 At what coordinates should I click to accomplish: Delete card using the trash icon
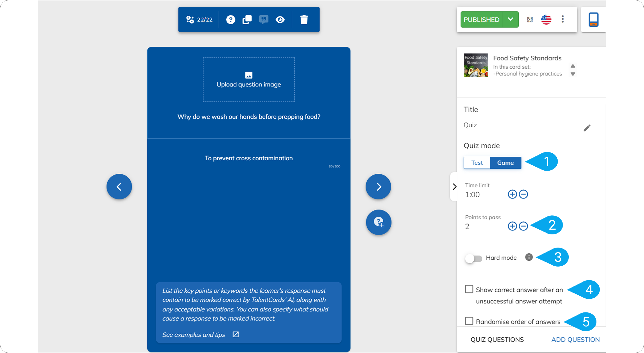click(304, 20)
